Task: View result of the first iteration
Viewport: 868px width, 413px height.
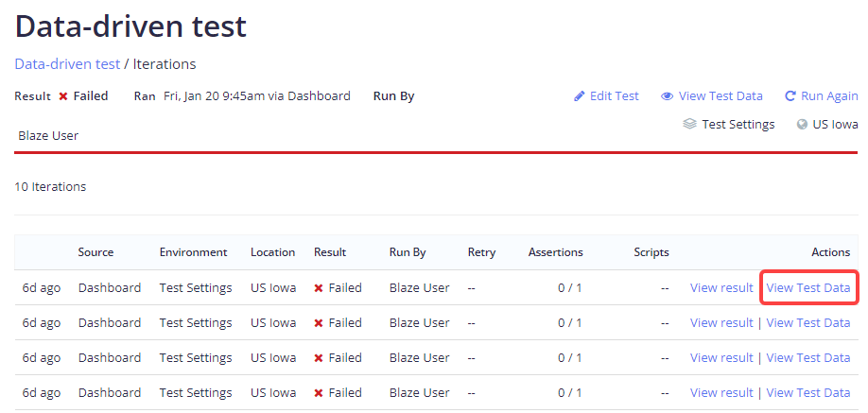Action: click(x=721, y=288)
